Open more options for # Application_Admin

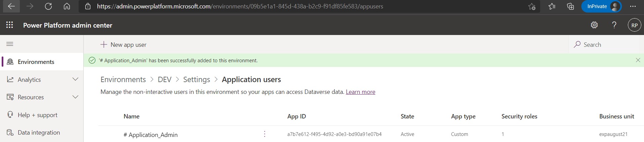pos(265,134)
